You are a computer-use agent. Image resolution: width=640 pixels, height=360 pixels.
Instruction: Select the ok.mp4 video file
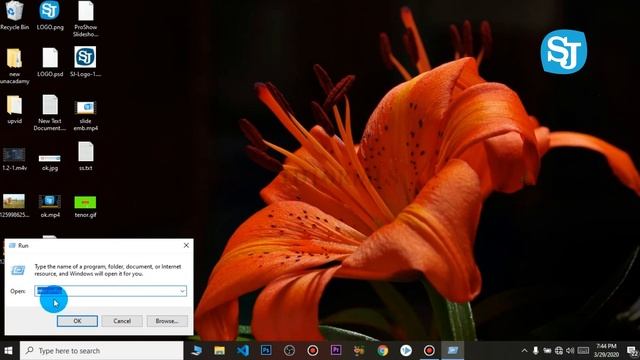click(50, 206)
